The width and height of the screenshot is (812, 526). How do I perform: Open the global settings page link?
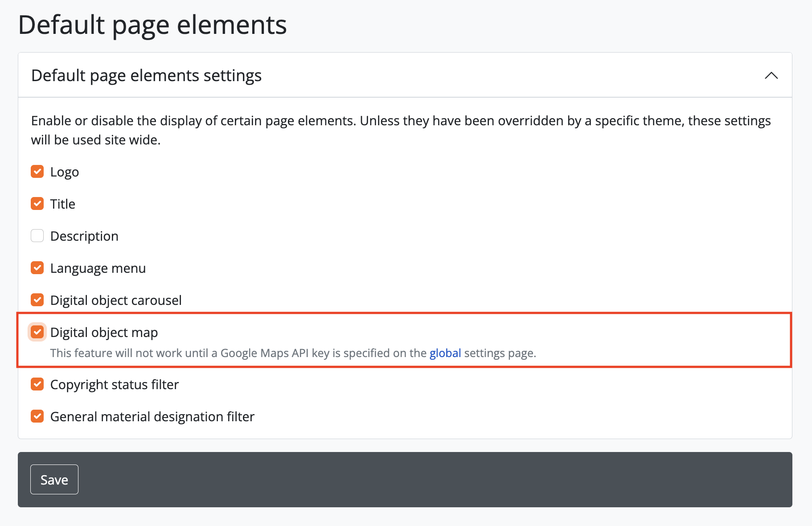(x=445, y=353)
